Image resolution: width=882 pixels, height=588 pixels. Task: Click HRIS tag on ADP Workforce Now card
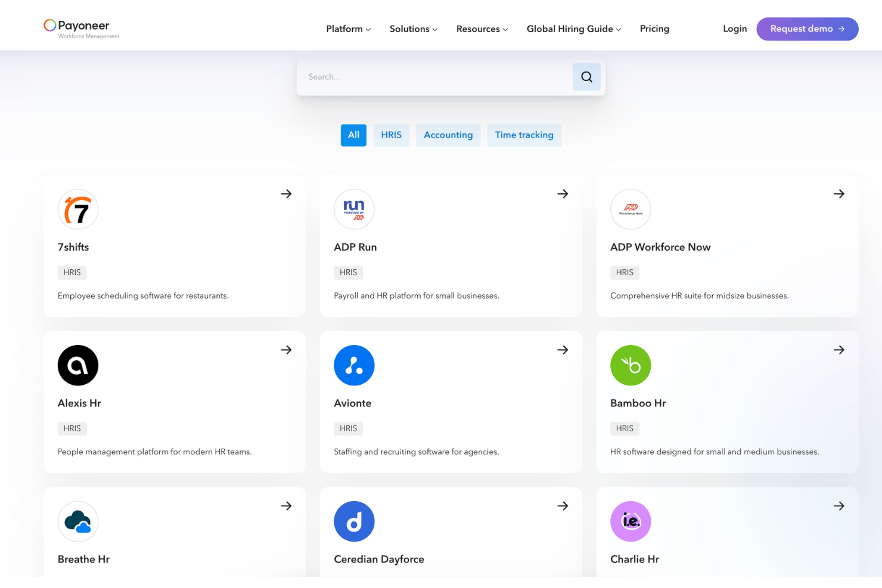point(625,272)
